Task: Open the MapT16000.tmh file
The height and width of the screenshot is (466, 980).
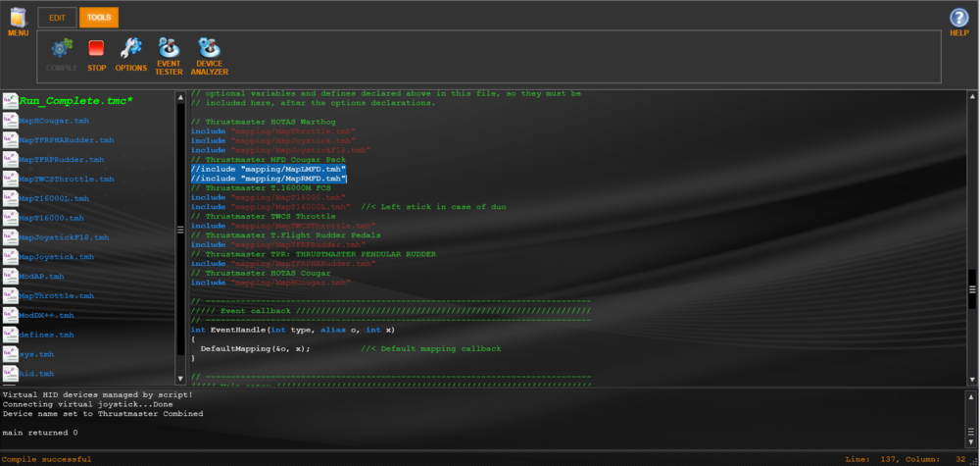Action: (x=51, y=218)
